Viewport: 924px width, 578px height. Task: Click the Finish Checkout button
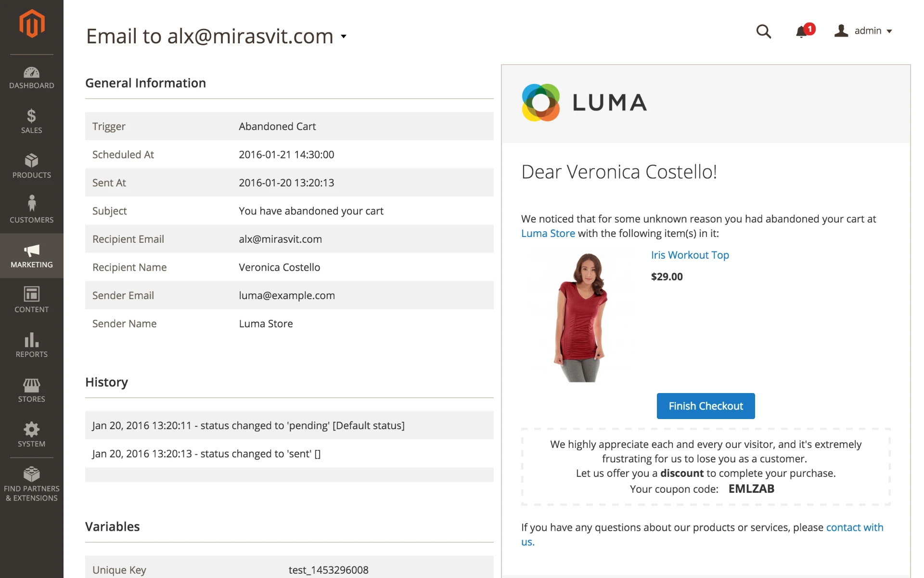point(705,406)
